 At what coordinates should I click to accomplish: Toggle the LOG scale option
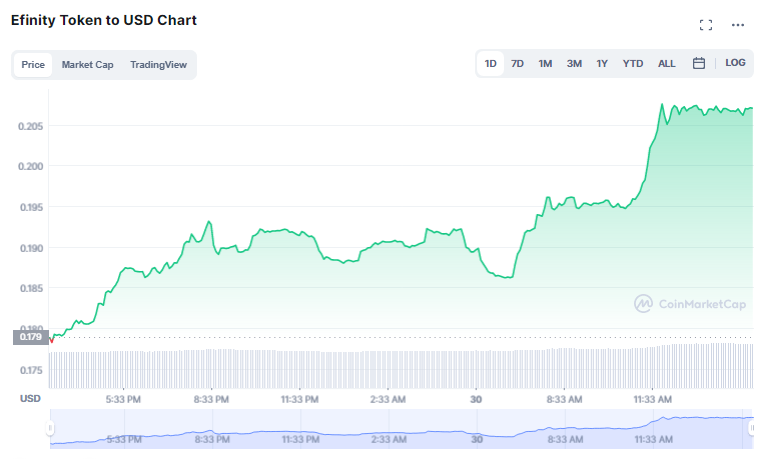(735, 63)
